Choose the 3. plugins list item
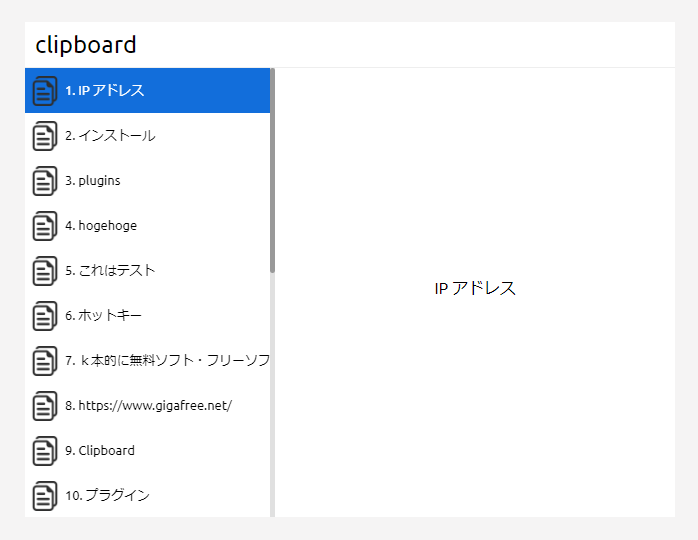698x540 pixels. click(x=147, y=181)
